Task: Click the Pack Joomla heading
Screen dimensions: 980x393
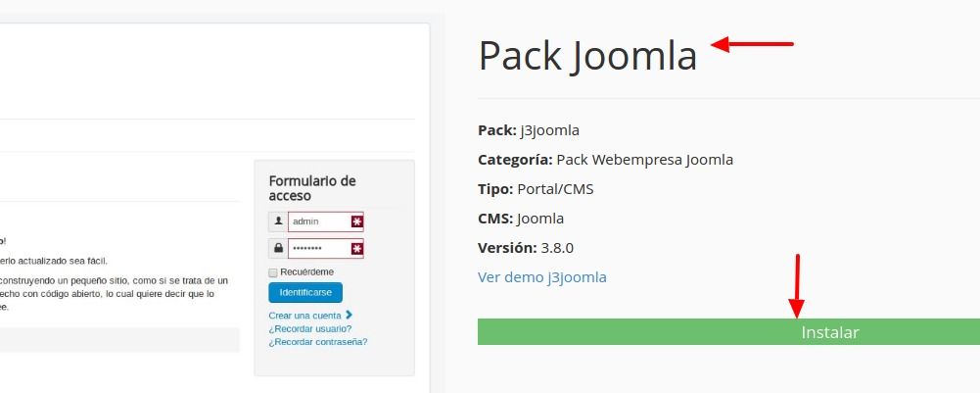Action: (587, 56)
